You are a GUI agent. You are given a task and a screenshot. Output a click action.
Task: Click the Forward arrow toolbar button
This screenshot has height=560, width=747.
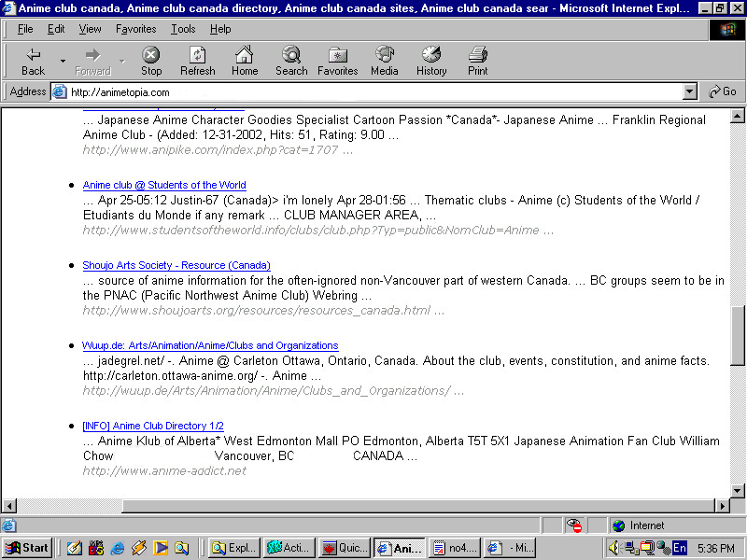tap(92, 61)
